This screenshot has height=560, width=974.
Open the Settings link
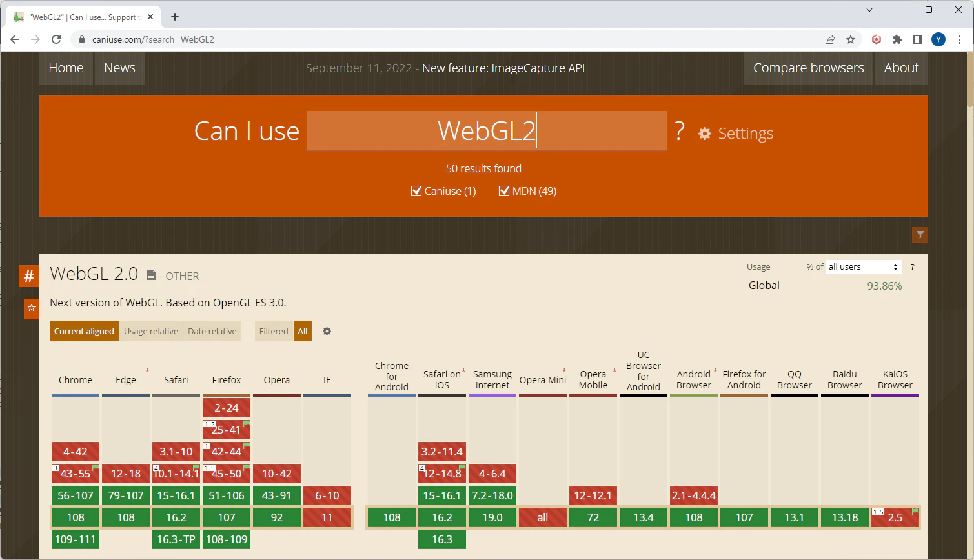click(736, 134)
